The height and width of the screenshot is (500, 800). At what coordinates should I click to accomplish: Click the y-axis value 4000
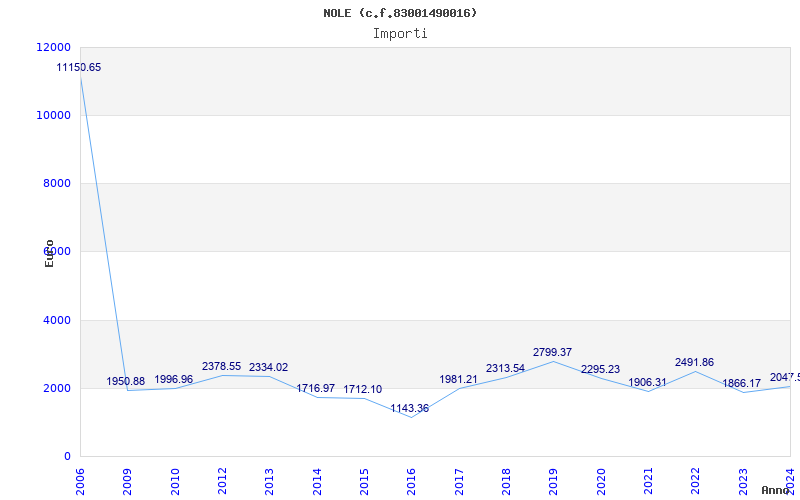pyautogui.click(x=57, y=320)
